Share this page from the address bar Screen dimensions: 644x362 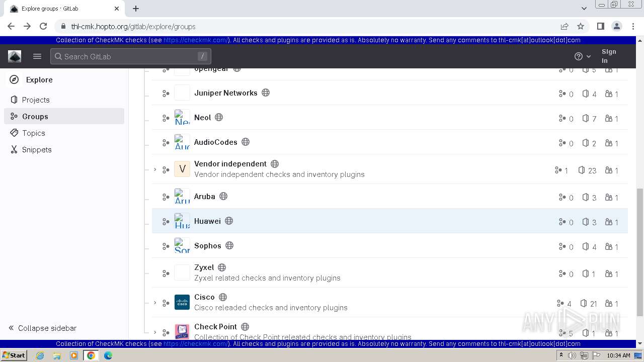point(565,26)
